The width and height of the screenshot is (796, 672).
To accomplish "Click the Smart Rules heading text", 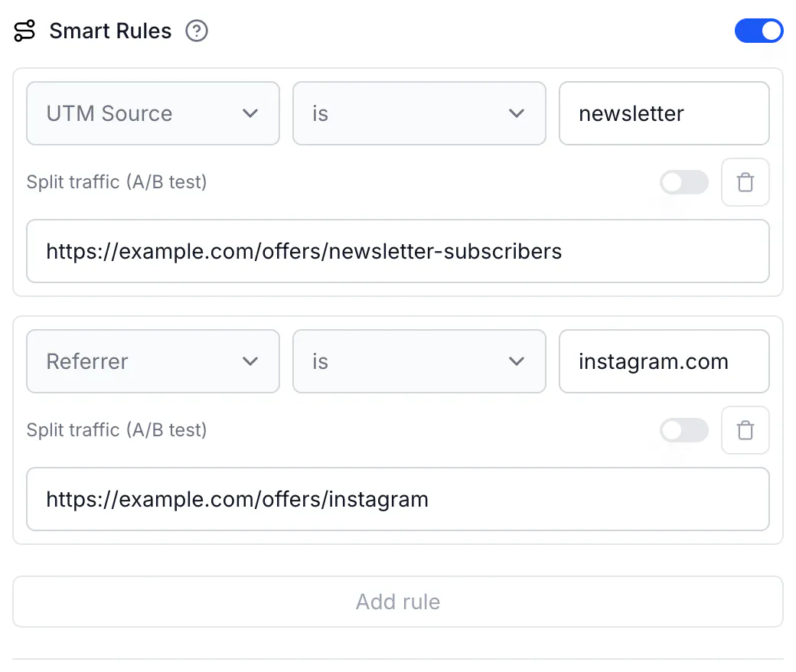I will pos(110,31).
